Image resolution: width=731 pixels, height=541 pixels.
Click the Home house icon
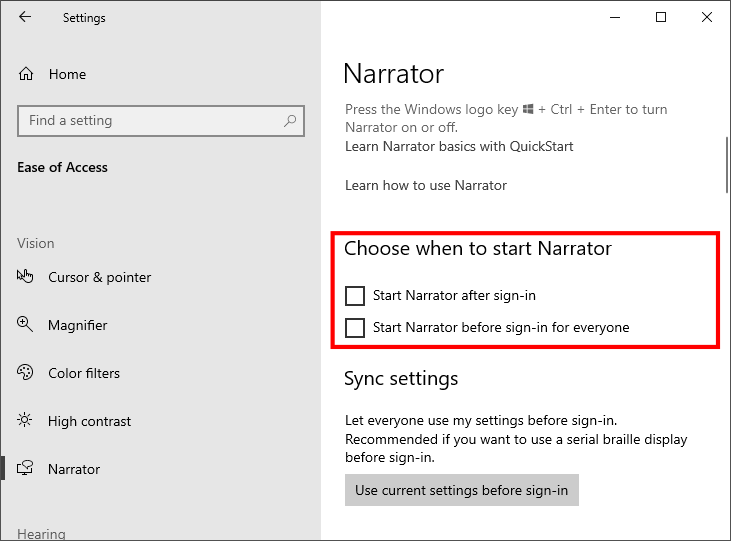tap(26, 74)
